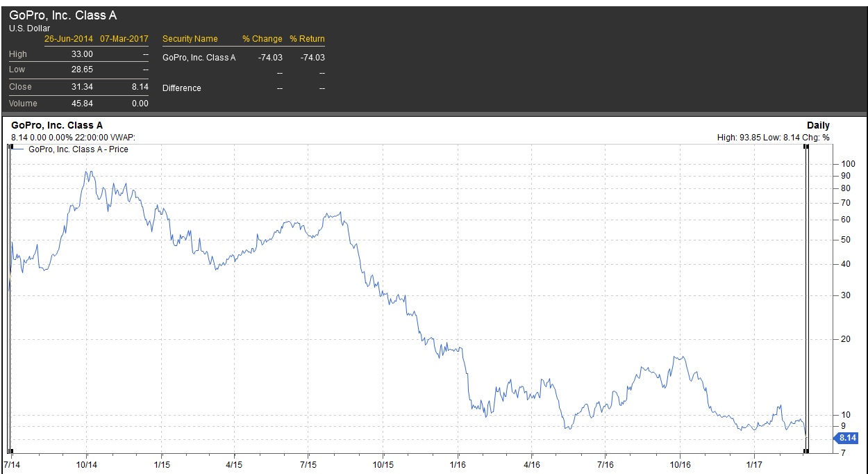Click the 'High' row label in stats table

point(18,54)
